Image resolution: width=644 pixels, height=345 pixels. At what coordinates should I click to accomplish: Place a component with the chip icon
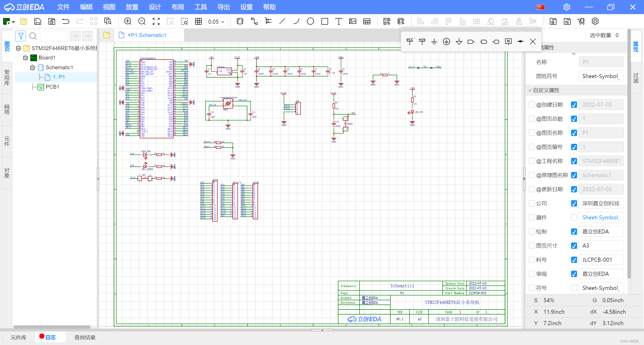click(240, 21)
